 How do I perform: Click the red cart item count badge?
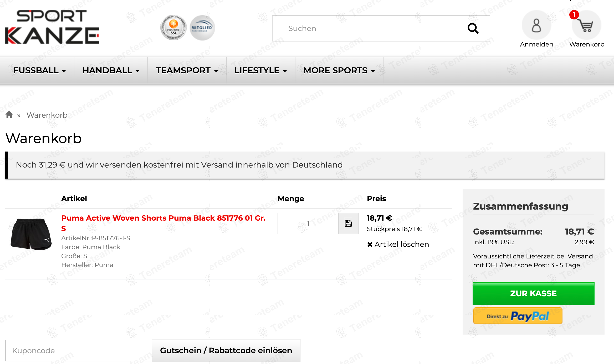coord(574,15)
